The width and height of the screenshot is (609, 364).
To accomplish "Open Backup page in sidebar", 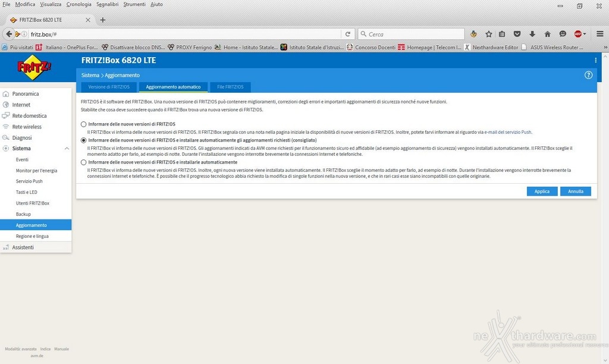I will tap(23, 214).
